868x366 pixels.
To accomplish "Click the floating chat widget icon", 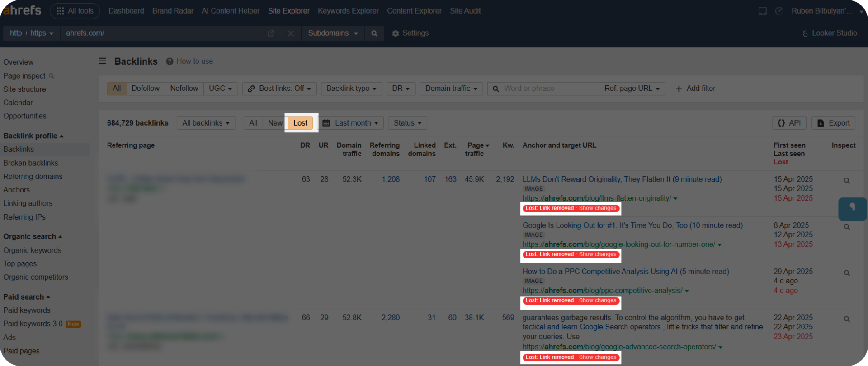I will pyautogui.click(x=853, y=209).
